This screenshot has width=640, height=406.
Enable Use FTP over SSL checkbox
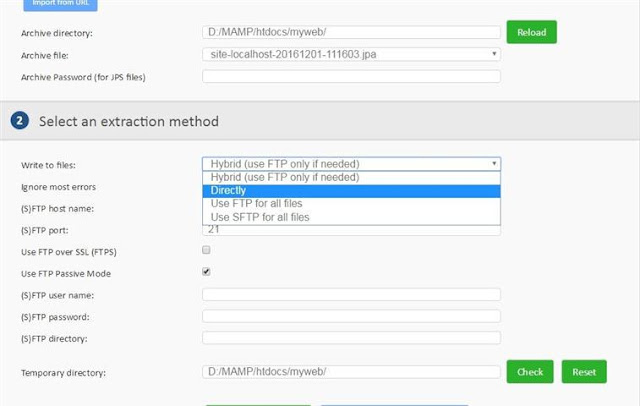pos(206,250)
